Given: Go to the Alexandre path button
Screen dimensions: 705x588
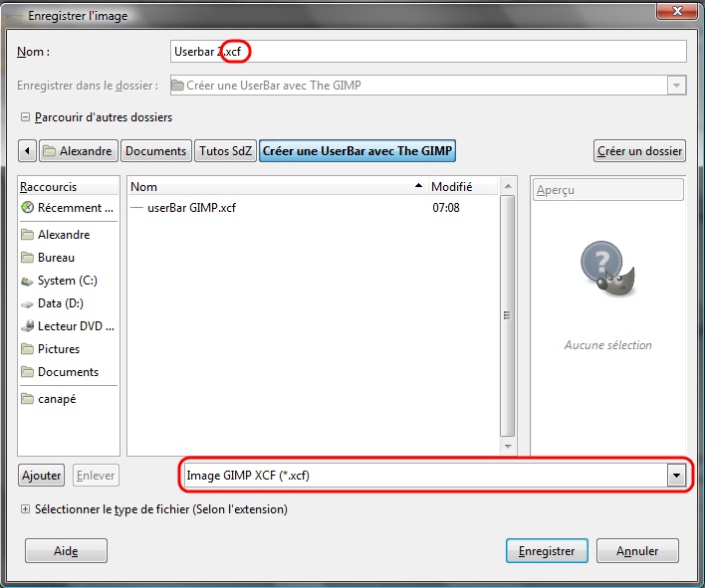Looking at the screenshot, I should [x=79, y=151].
